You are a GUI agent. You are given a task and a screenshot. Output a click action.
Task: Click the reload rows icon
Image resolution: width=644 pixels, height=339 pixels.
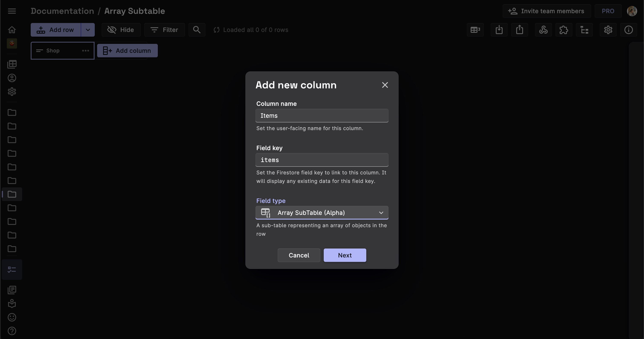tap(217, 30)
